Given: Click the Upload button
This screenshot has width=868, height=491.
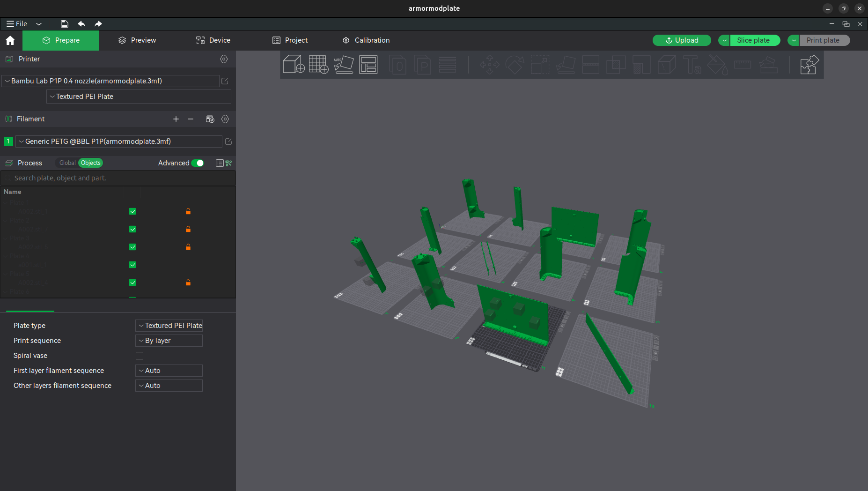Looking at the screenshot, I should click(x=682, y=40).
